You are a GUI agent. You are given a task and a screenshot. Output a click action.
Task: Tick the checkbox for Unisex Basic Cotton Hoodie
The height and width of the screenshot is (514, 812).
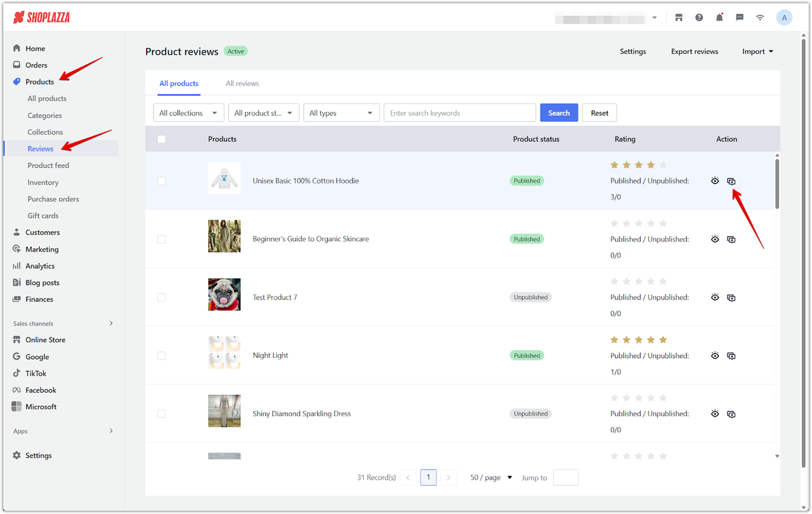pyautogui.click(x=161, y=181)
